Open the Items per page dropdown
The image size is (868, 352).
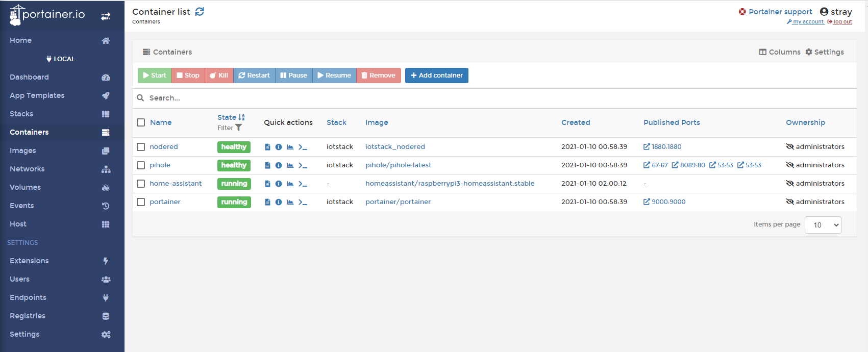pos(823,225)
